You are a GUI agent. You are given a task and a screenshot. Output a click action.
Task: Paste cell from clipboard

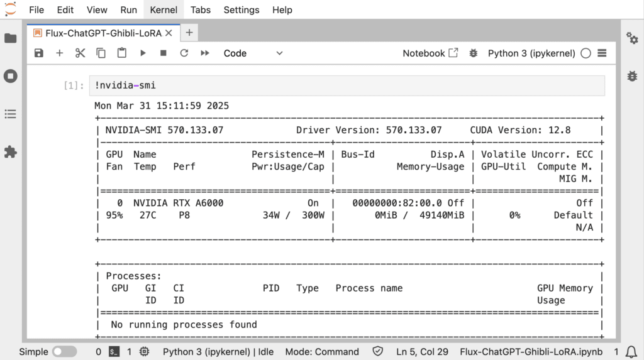click(122, 53)
